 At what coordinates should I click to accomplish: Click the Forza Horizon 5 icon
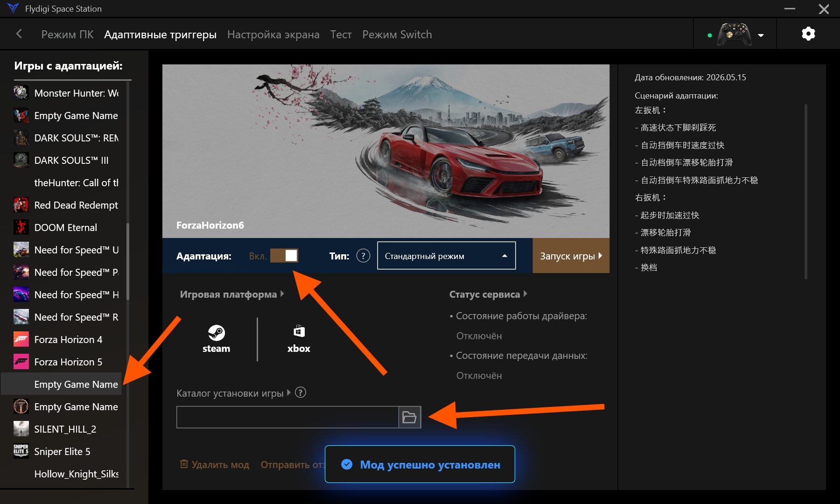pos(21,362)
